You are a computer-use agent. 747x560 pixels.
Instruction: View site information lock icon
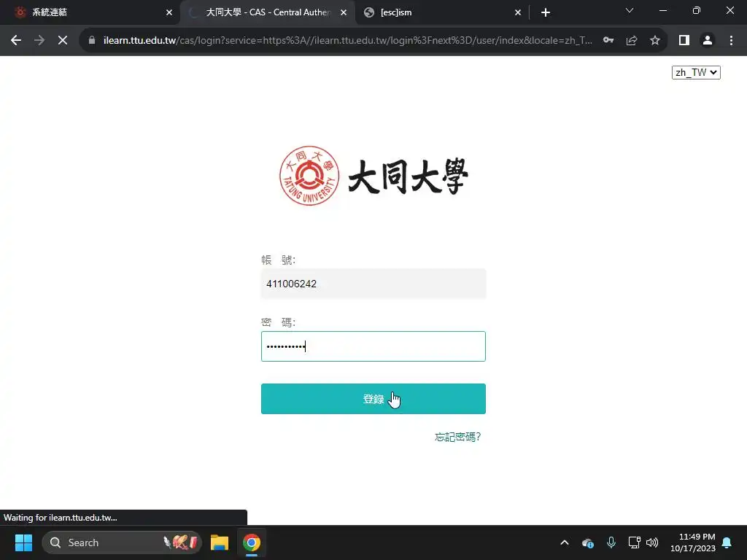[92, 41]
